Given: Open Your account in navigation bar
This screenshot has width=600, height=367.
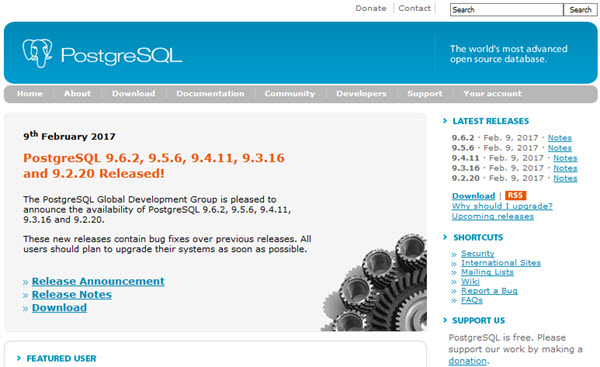Looking at the screenshot, I should [x=492, y=93].
